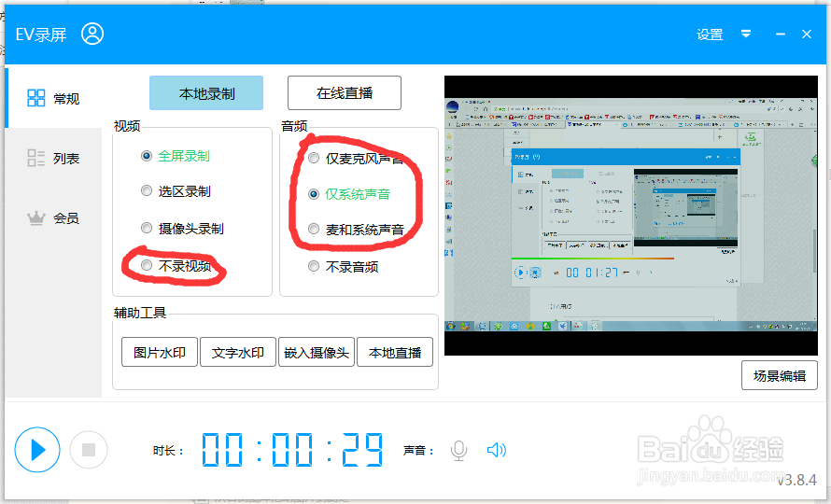Click the 文字水印 tool button

click(238, 353)
